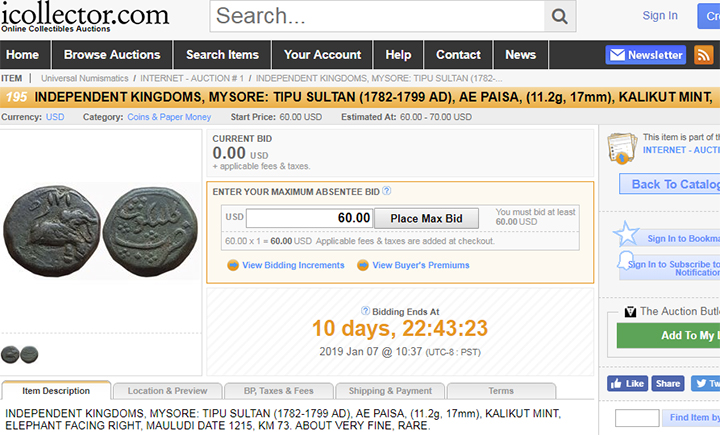Open the Newsletter signup button

646,55
